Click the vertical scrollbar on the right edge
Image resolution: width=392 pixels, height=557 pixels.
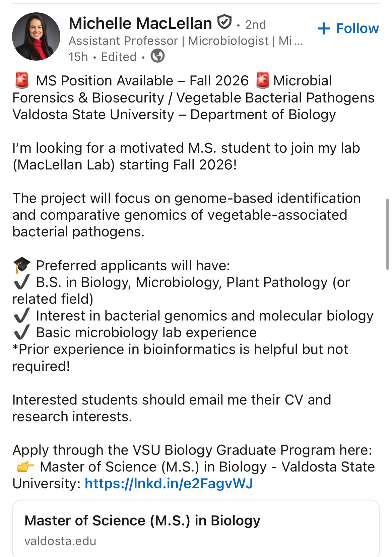387,234
